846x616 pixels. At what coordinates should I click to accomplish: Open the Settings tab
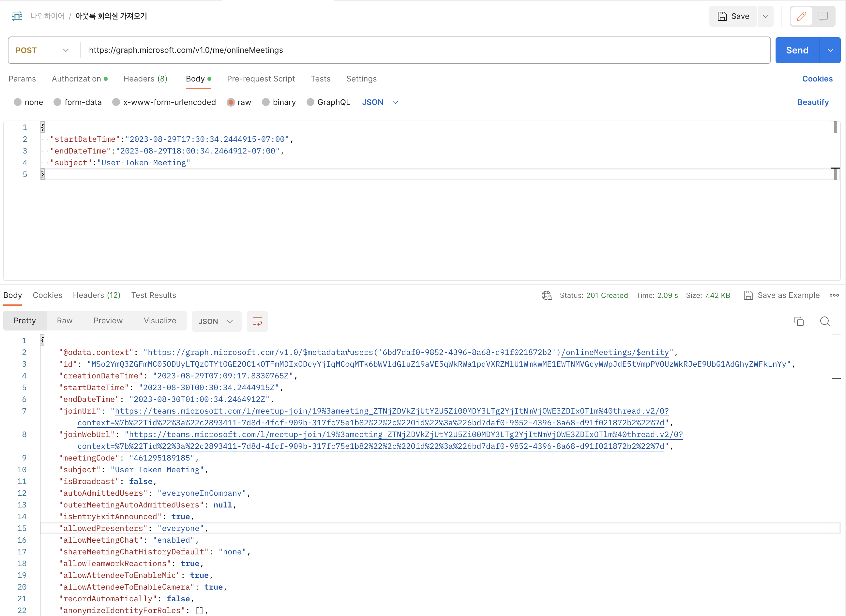pyautogui.click(x=361, y=79)
